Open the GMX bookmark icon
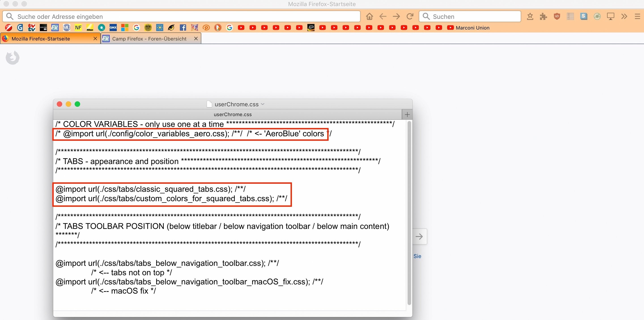Image resolution: width=644 pixels, height=320 pixels. pyautogui.click(x=113, y=28)
